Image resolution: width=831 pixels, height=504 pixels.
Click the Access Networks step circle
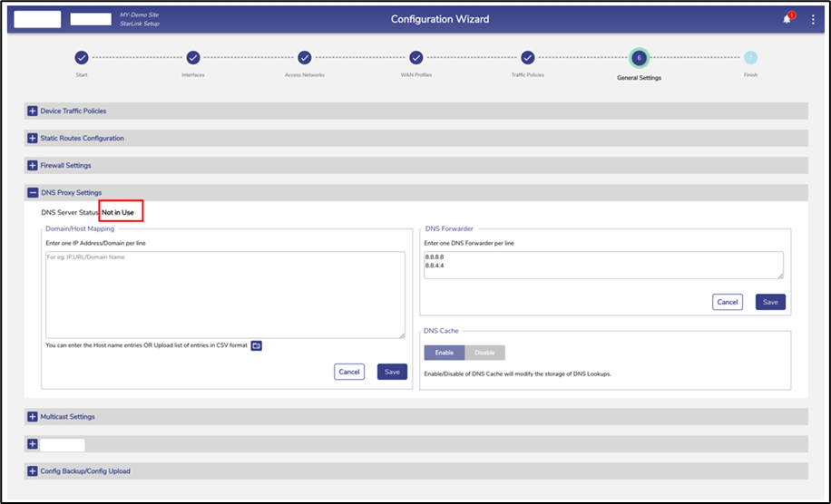(305, 58)
